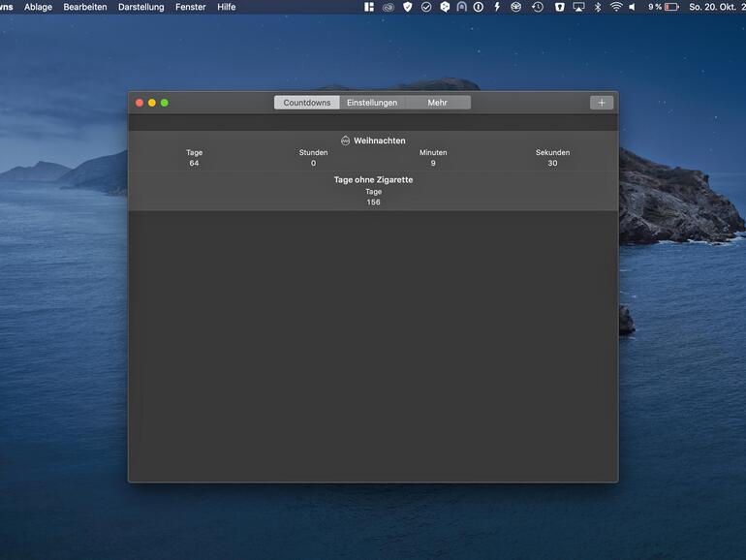The image size is (746, 560).
Task: Click the date and time in menu bar
Action: [x=715, y=7]
